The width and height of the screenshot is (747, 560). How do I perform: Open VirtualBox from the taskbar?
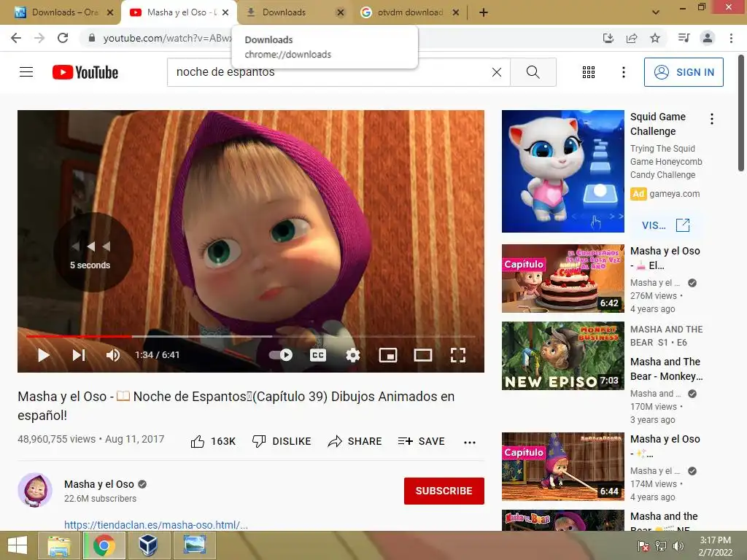tap(149, 545)
